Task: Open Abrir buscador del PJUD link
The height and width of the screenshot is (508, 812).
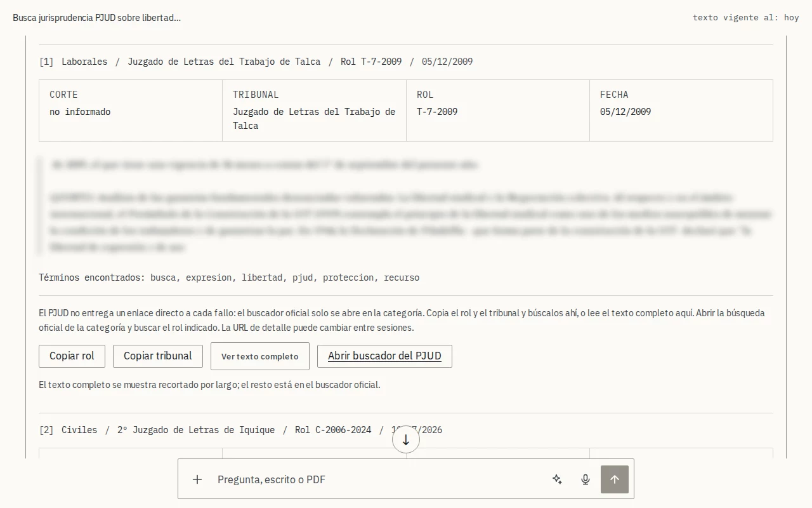Action: coord(384,356)
